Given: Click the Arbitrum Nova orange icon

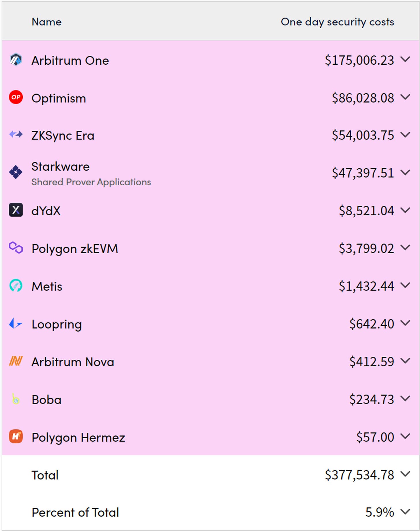Looking at the screenshot, I should coord(16,361).
